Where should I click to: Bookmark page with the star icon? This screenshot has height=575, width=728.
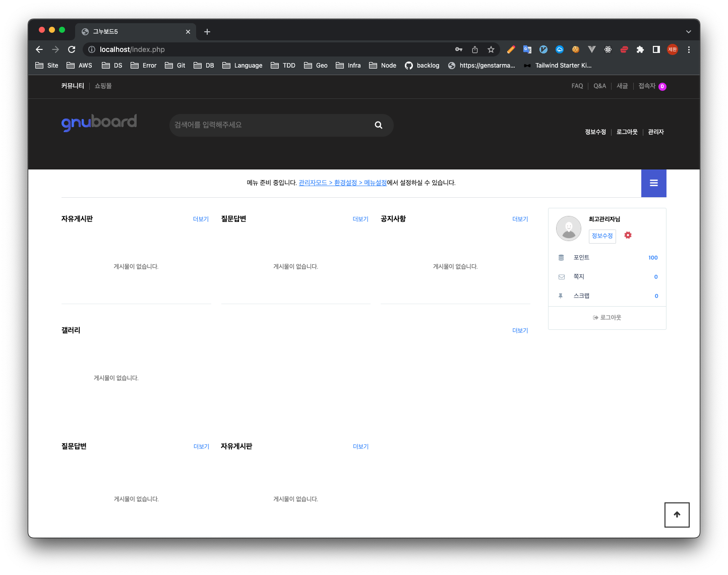(x=491, y=49)
